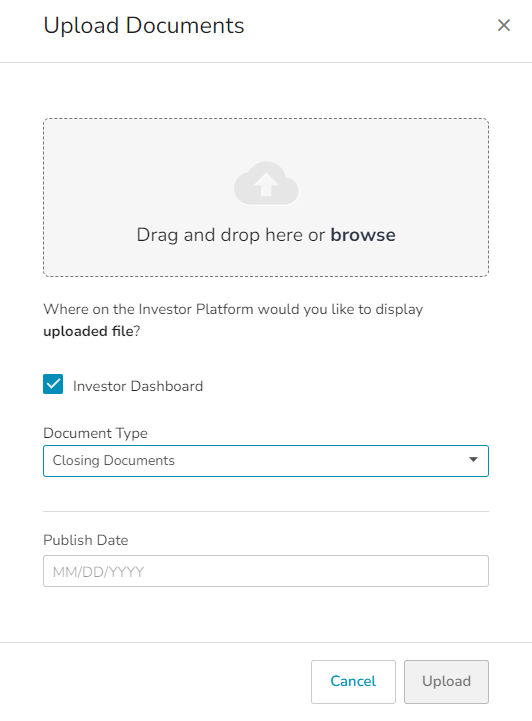Click the 'Drag and drop here' text

pos(220,235)
